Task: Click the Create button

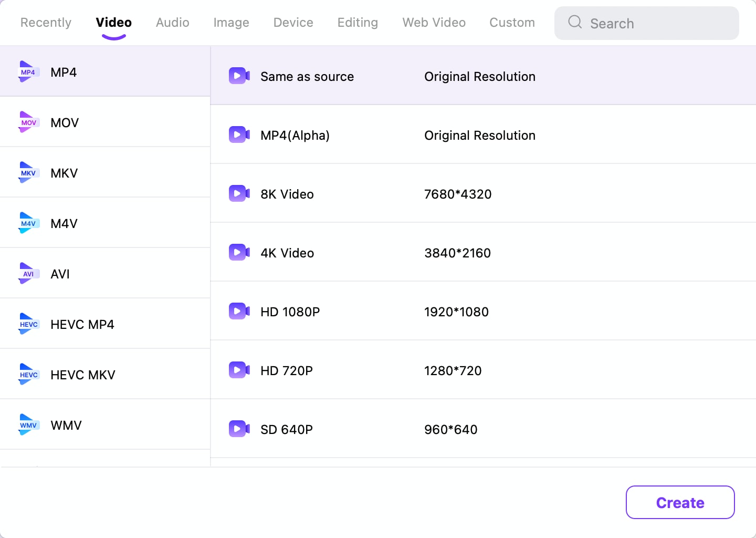Action: point(680,502)
